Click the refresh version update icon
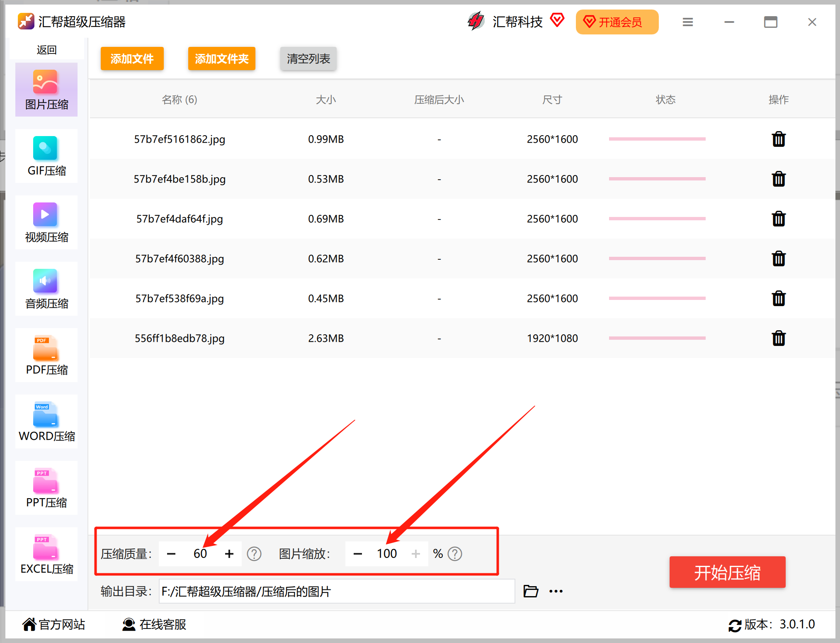 click(735, 625)
